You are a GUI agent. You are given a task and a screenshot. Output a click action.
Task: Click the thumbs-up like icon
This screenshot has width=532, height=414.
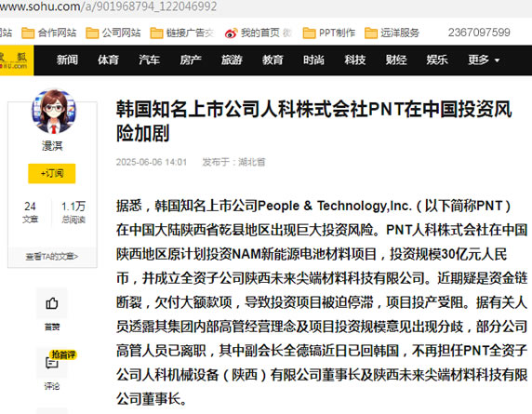tap(52, 303)
